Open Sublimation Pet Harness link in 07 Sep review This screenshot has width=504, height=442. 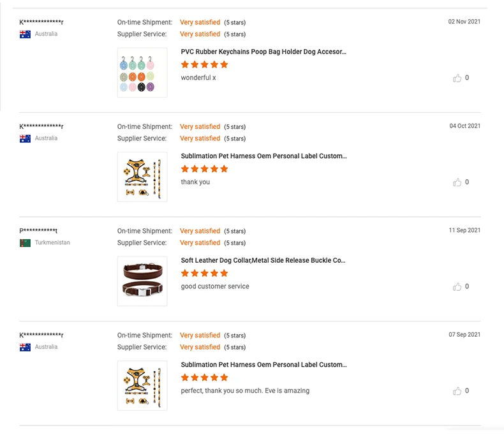pyautogui.click(x=263, y=365)
